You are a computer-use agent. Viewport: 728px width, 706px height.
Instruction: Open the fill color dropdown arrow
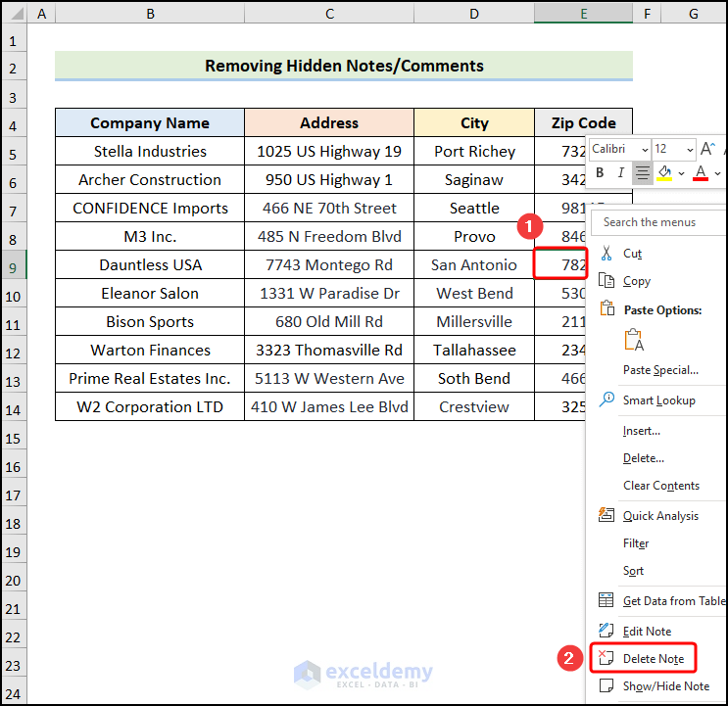coord(681,173)
